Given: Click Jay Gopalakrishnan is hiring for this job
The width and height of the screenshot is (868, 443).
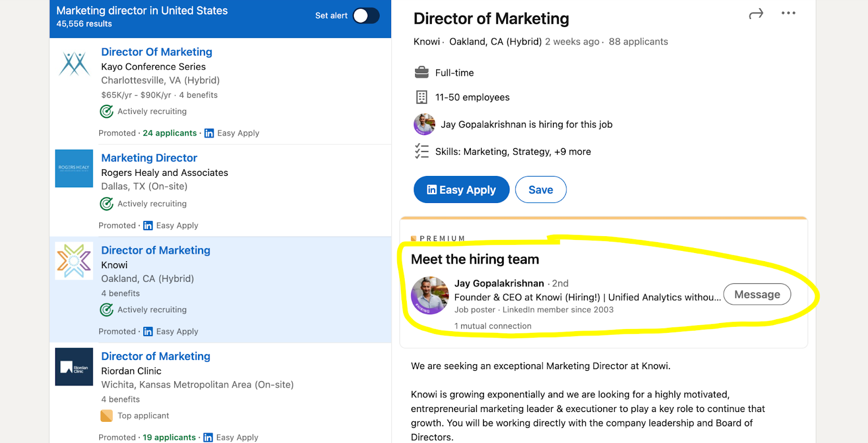Looking at the screenshot, I should [527, 124].
